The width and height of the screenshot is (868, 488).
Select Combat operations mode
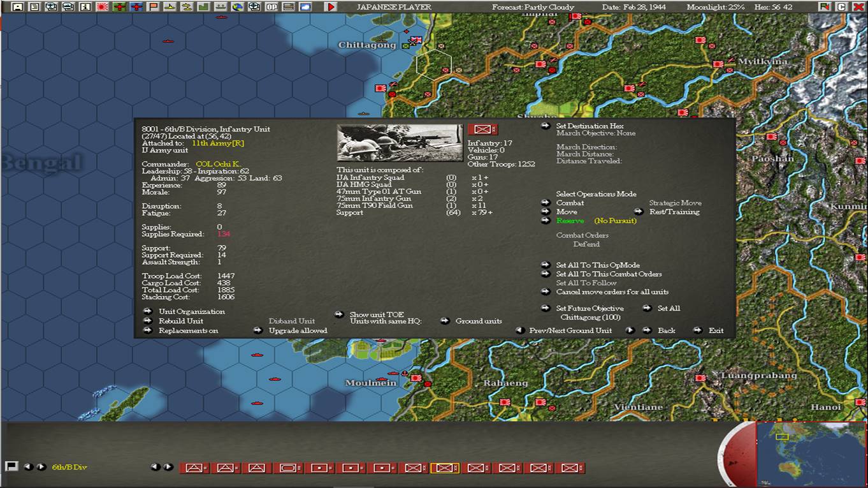pyautogui.click(x=570, y=203)
